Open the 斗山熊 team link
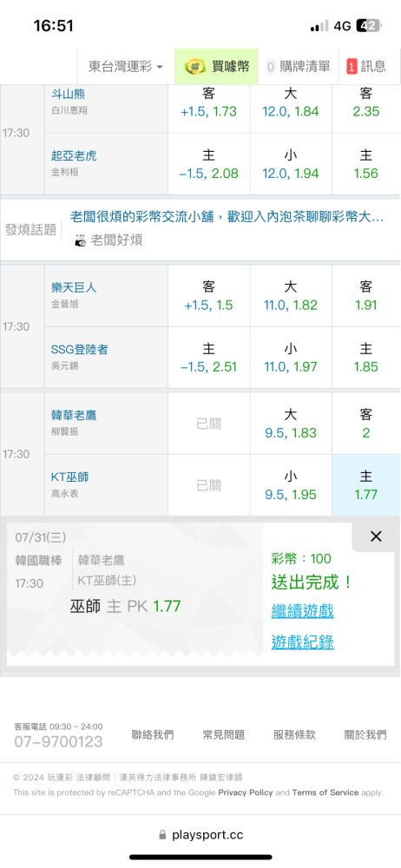 click(x=68, y=94)
